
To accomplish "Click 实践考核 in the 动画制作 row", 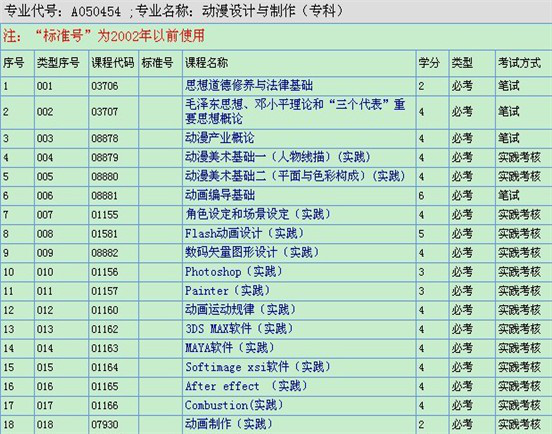I will click(519, 424).
